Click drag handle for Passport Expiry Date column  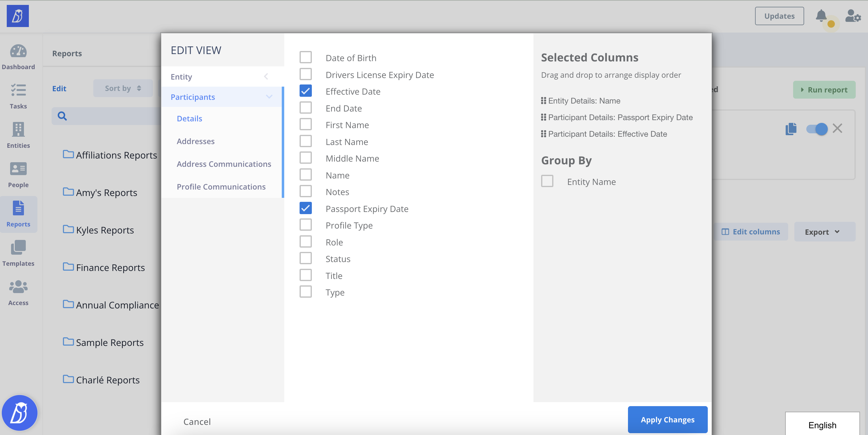coord(543,117)
